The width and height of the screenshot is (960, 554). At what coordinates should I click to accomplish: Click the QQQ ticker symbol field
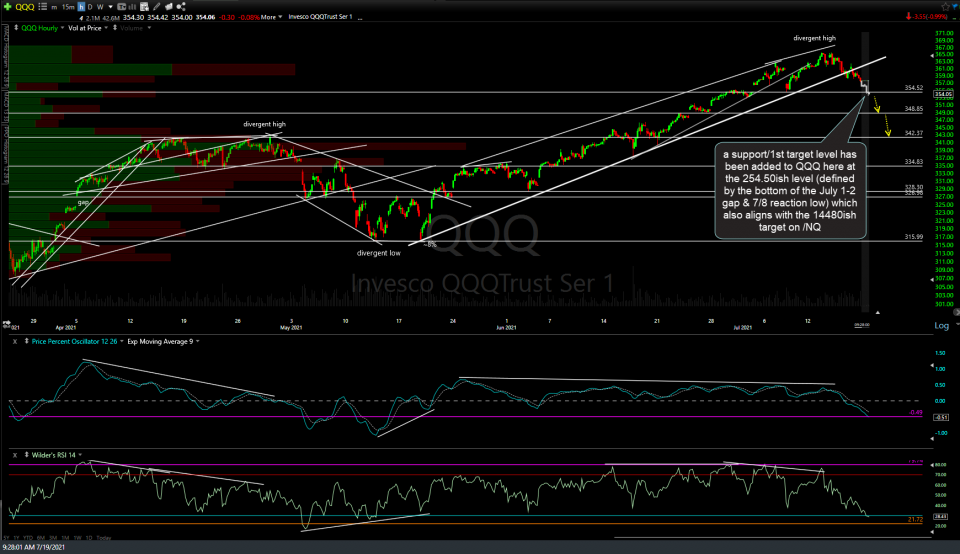24,7
